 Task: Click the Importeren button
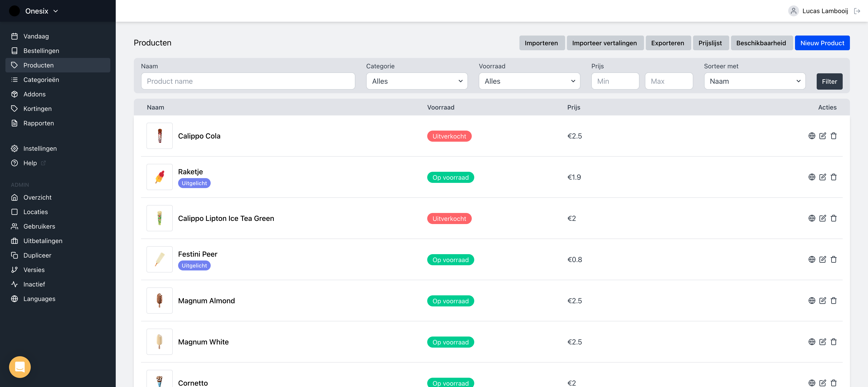click(542, 43)
